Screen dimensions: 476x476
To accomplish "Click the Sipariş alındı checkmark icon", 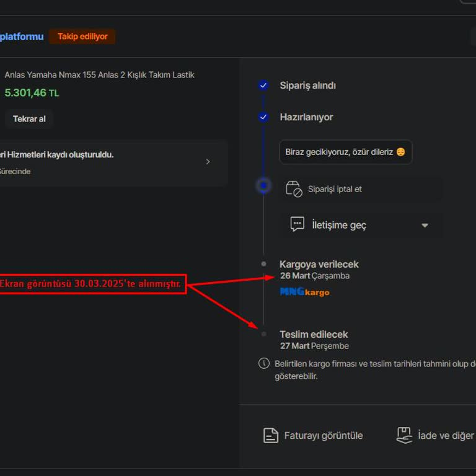I will click(x=263, y=86).
